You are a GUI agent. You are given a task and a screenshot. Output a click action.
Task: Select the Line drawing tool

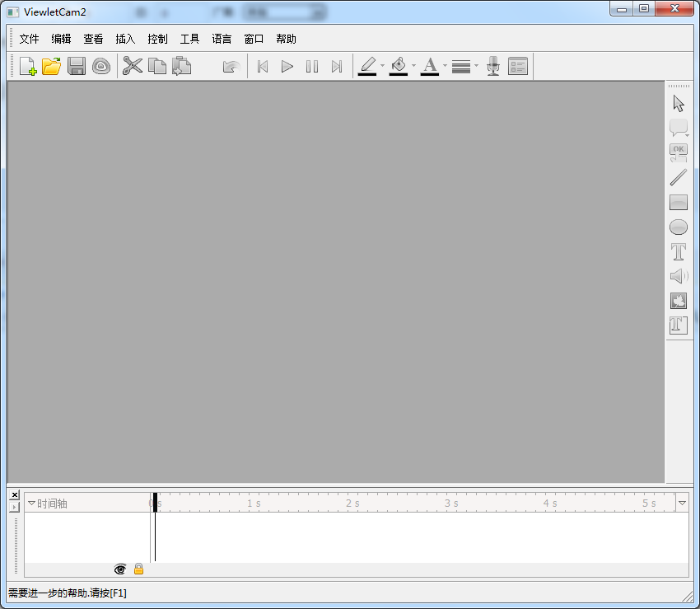(x=679, y=177)
